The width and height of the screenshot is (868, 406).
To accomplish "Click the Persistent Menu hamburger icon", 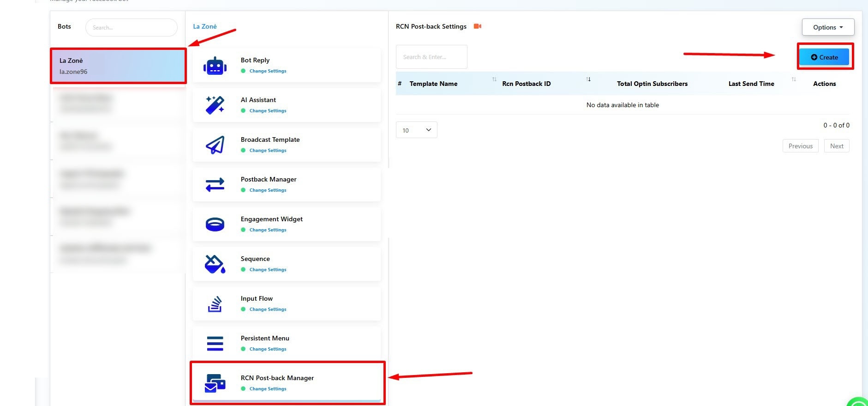I will (x=215, y=344).
